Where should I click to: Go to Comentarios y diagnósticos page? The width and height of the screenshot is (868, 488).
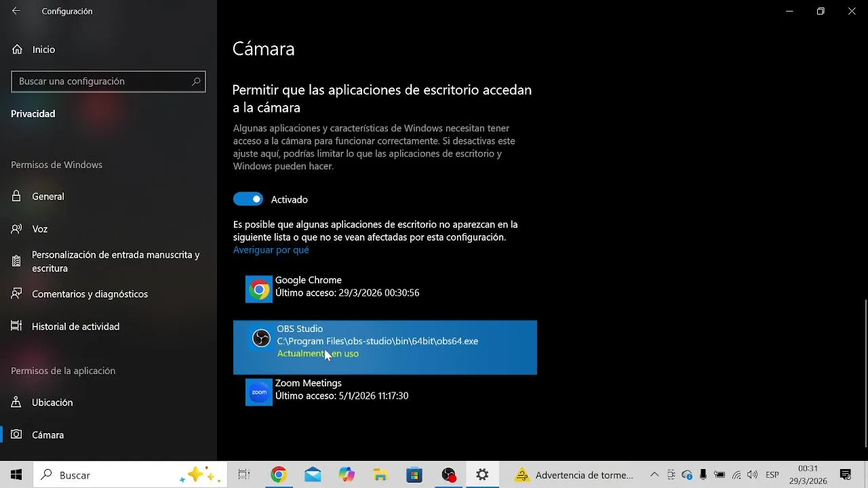click(108, 294)
